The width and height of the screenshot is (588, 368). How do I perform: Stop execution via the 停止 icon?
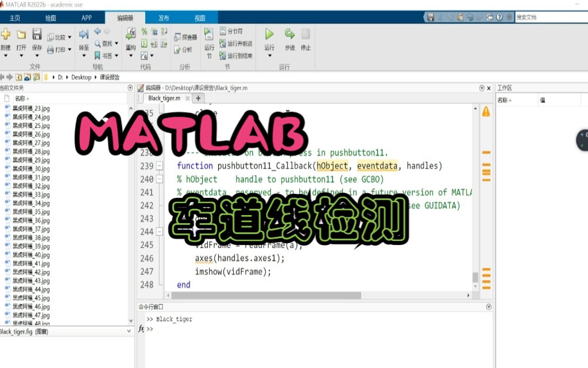coord(306,33)
